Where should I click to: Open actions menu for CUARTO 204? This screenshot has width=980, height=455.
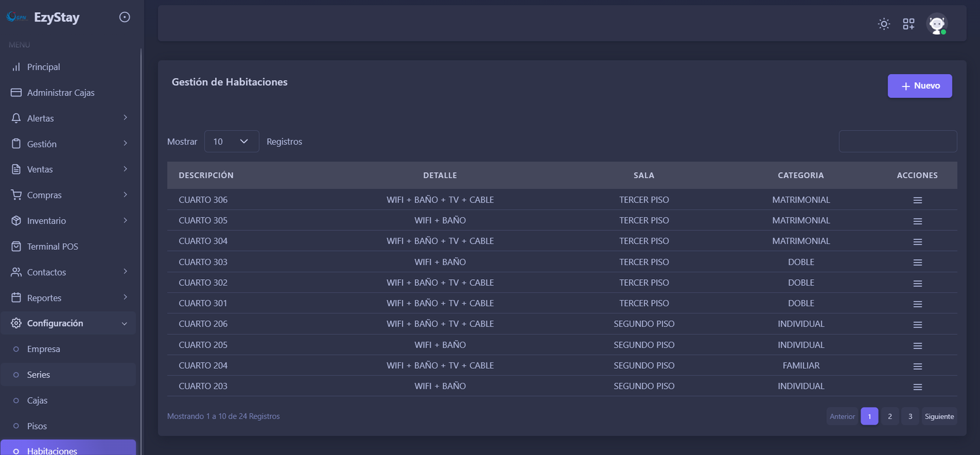pos(917,366)
